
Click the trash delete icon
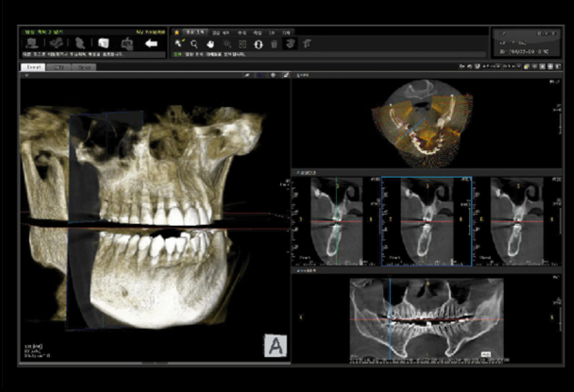(274, 44)
